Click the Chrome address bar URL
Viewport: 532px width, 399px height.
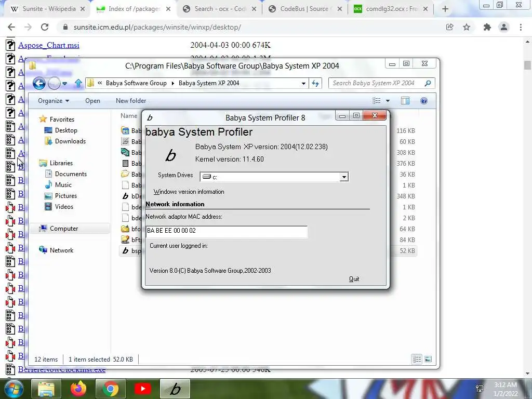click(157, 27)
